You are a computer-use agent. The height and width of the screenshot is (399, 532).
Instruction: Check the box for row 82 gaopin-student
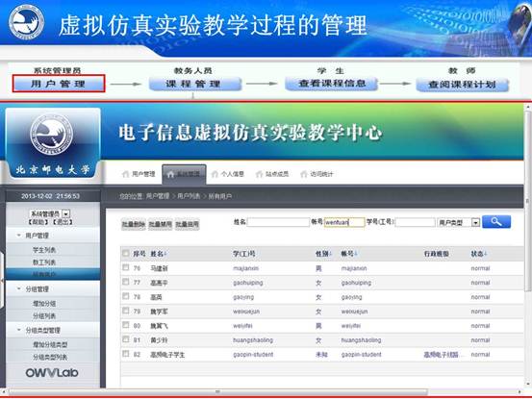125,354
